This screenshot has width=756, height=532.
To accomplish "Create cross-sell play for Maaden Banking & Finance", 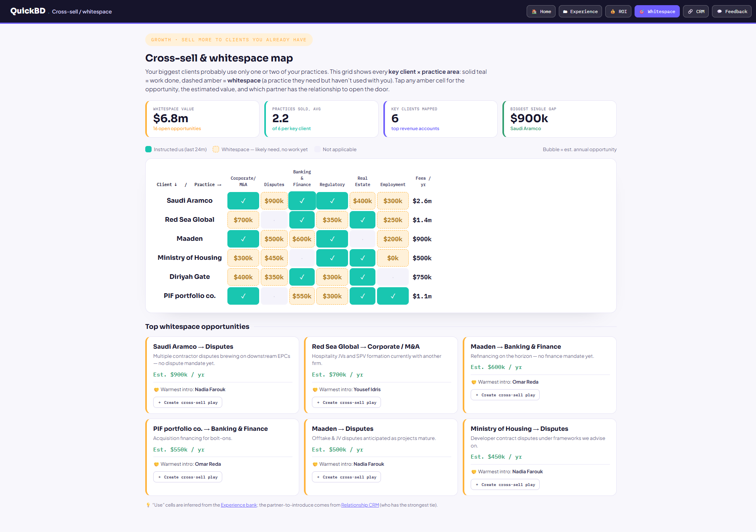I will (x=505, y=395).
